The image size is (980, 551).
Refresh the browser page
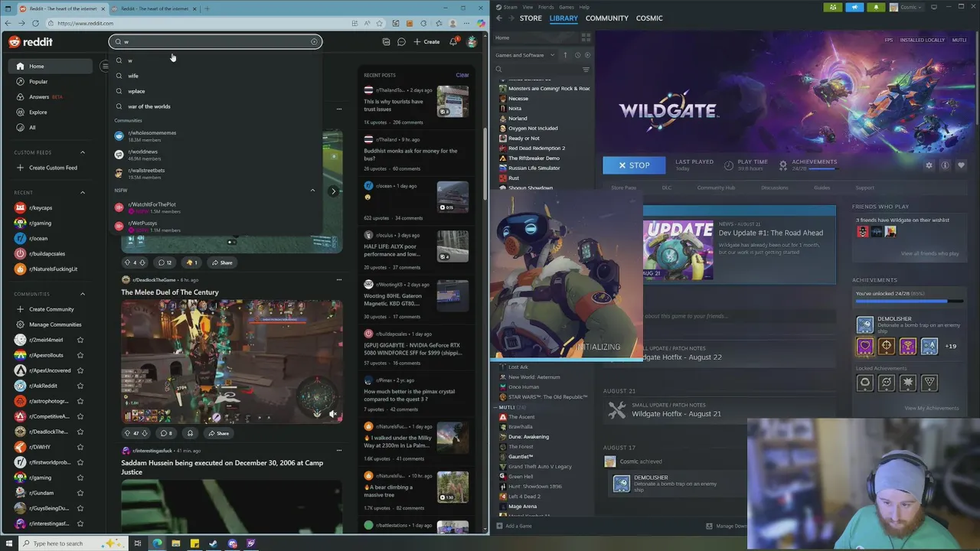(x=35, y=23)
